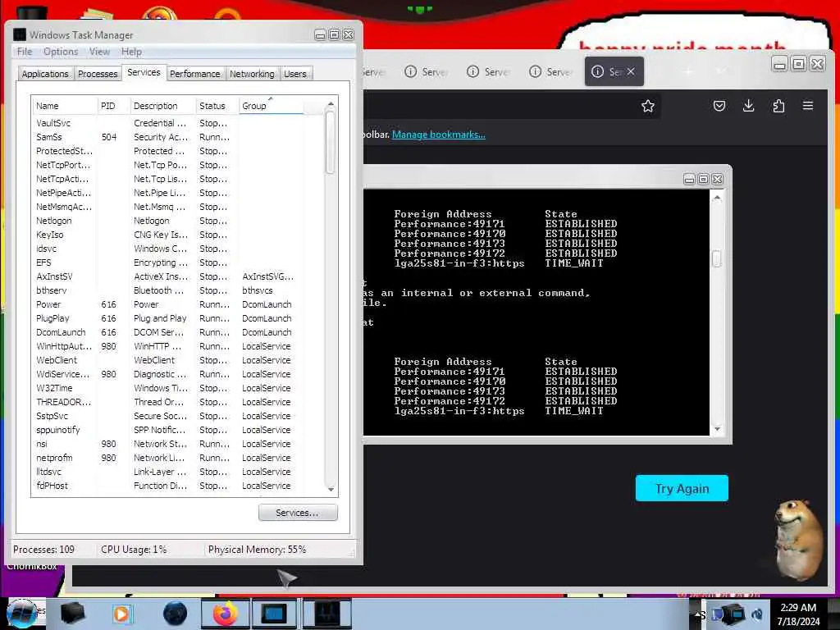Open the Task Manager File menu

tap(25, 52)
